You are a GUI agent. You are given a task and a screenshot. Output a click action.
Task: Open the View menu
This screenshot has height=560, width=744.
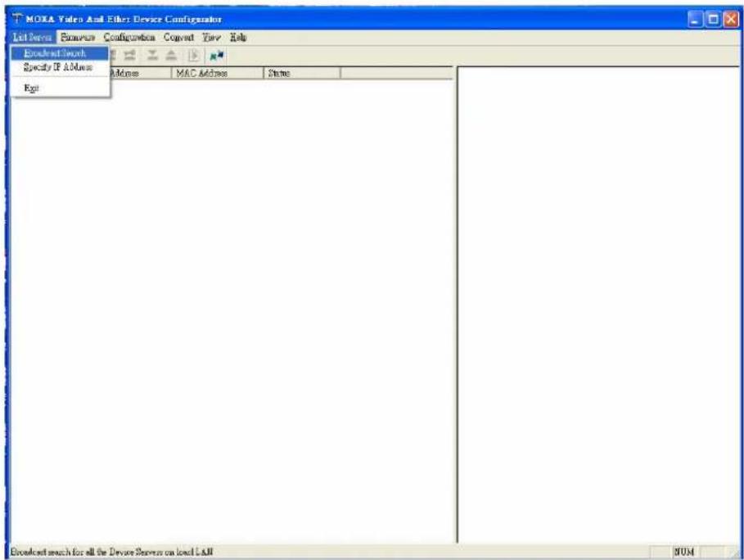(211, 37)
